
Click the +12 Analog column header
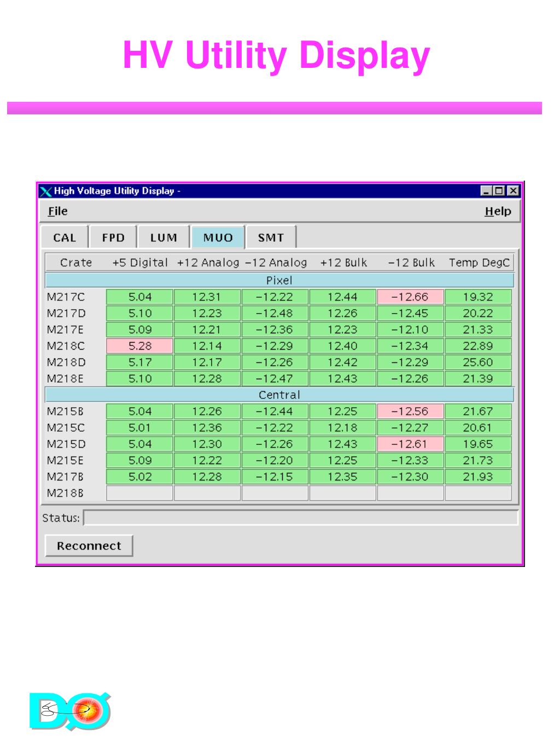coord(208,263)
